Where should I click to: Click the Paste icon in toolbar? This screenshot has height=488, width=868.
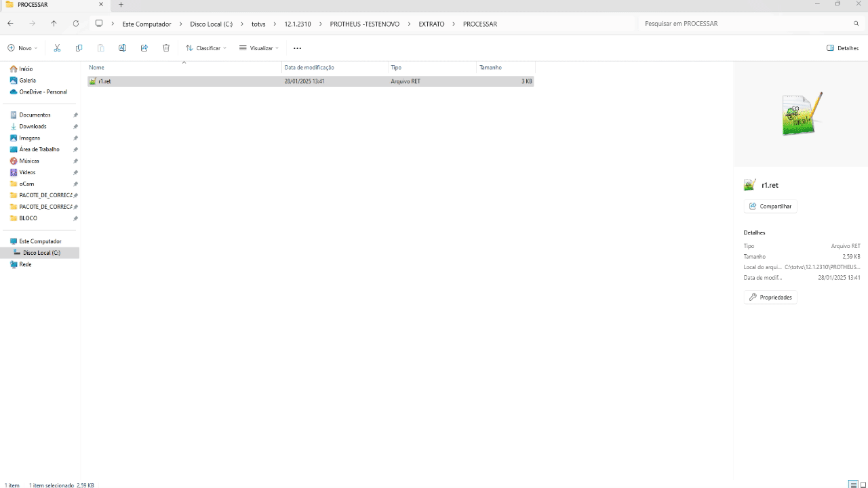(x=100, y=48)
